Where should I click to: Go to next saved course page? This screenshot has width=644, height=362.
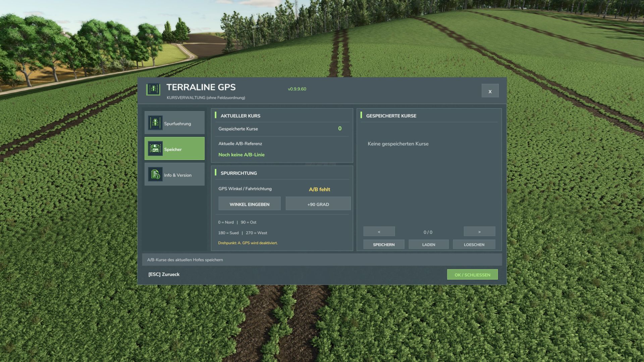click(479, 232)
